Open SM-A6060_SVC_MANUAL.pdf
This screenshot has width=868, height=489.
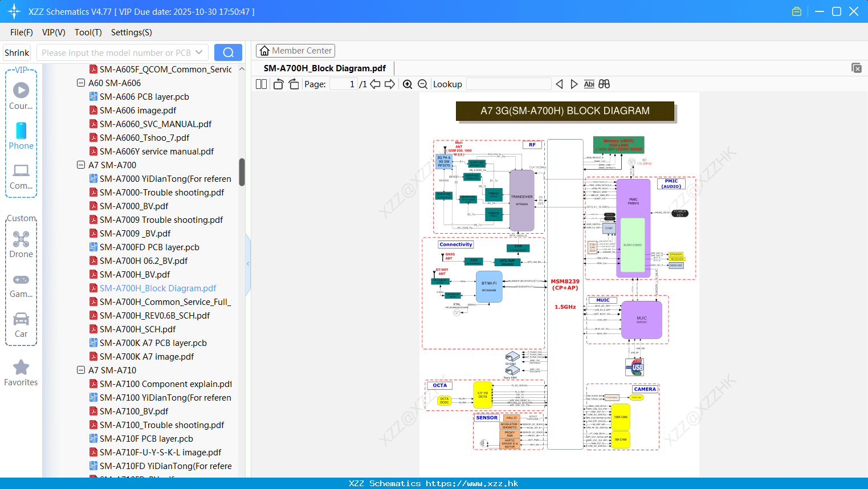pos(156,124)
